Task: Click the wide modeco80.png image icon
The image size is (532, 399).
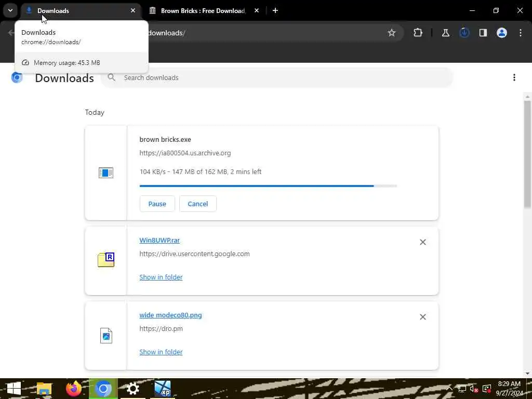Action: click(106, 336)
